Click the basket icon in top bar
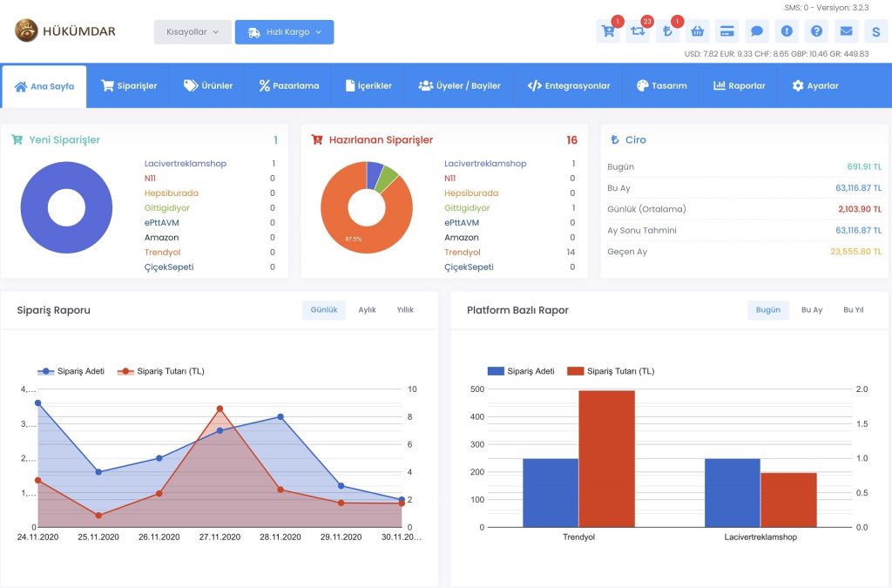 coord(698,32)
